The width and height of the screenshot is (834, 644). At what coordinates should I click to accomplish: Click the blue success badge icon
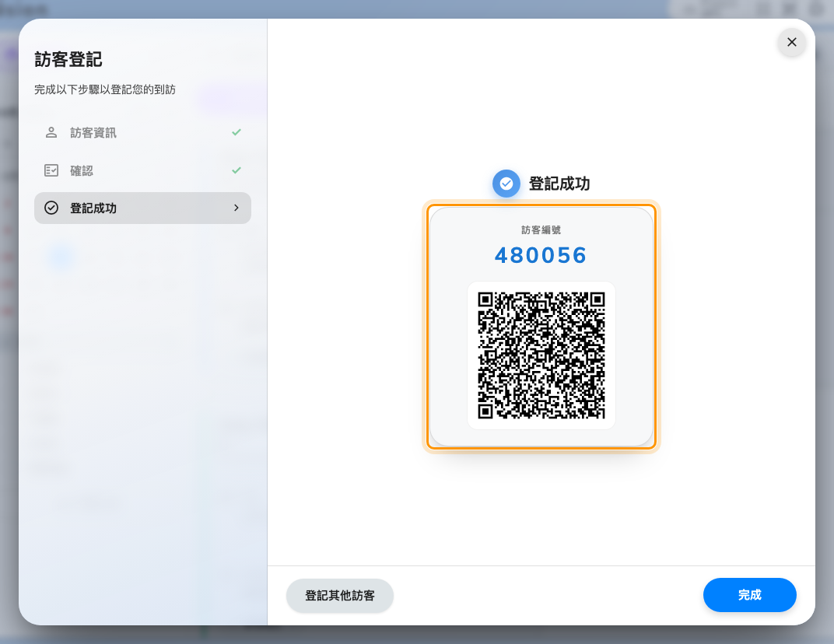[506, 184]
